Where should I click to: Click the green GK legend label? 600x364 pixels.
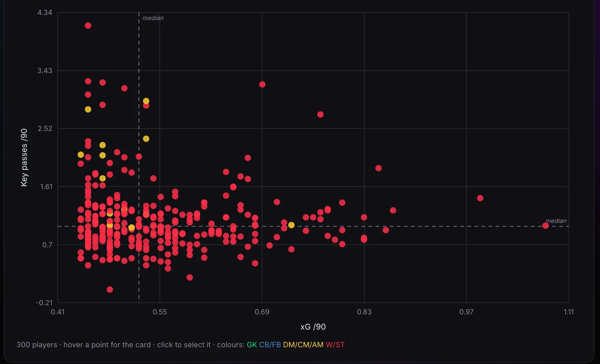pos(252,345)
